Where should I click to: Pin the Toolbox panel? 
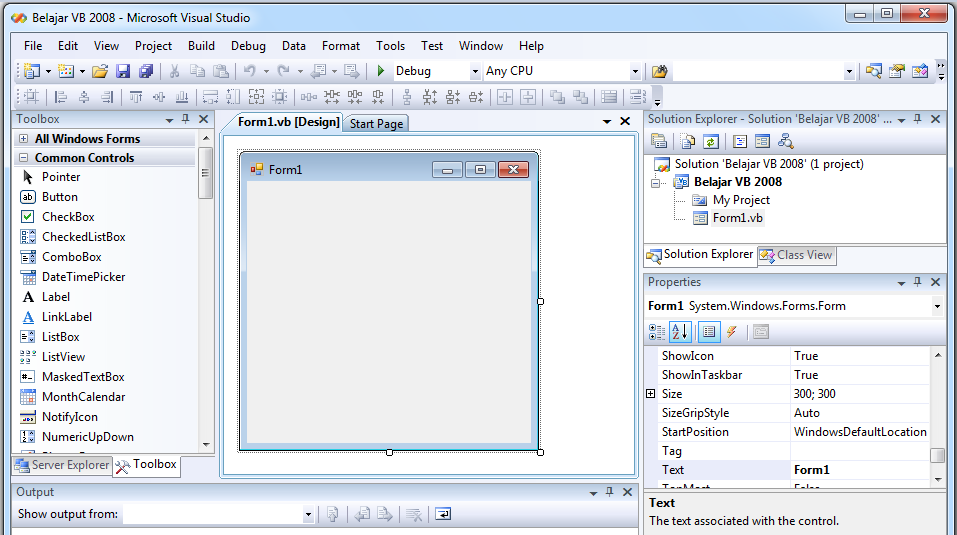point(186,119)
